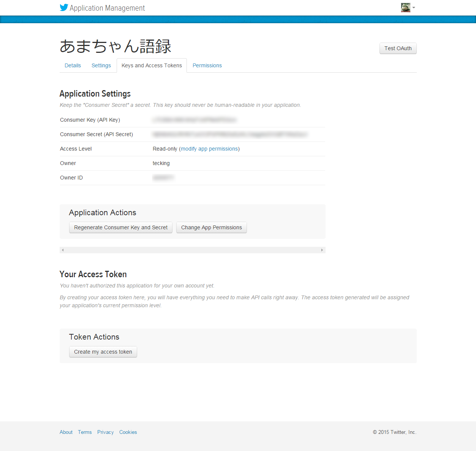The image size is (476, 451).
Task: Click the 'Application Settings' heading
Action: click(95, 94)
